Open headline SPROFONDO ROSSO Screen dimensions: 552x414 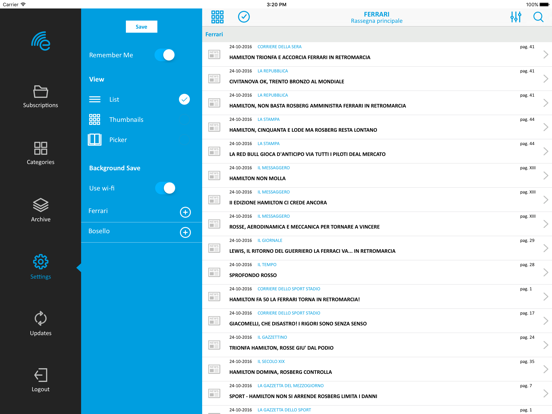(x=253, y=275)
